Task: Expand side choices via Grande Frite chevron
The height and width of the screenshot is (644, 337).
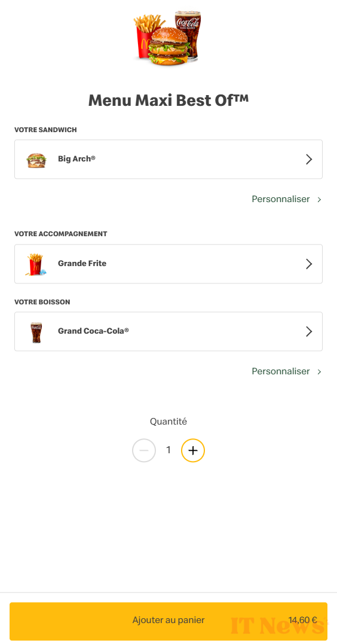Action: coord(309,264)
